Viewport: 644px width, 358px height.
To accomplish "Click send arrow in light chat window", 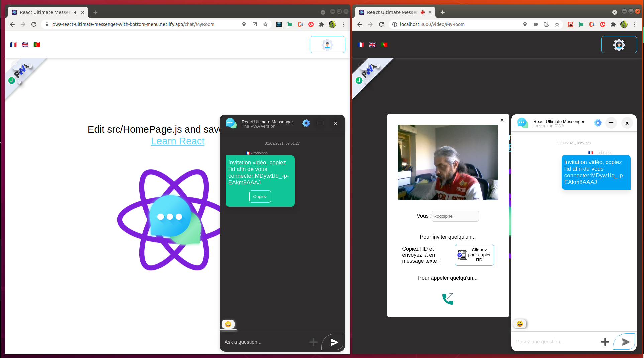I will [x=625, y=342].
